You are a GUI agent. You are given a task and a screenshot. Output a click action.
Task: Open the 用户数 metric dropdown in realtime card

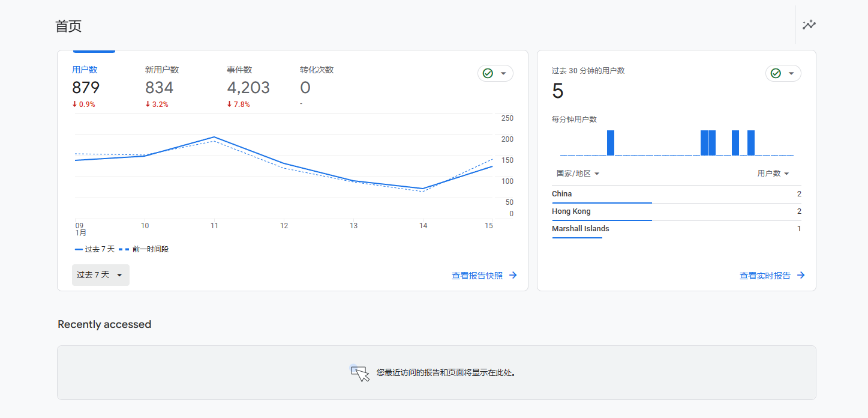(x=773, y=174)
